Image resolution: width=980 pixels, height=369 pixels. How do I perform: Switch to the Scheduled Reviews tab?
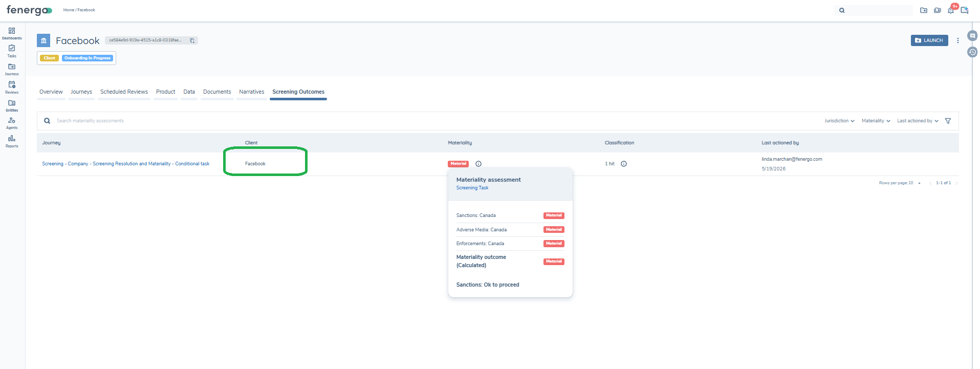[x=124, y=92]
